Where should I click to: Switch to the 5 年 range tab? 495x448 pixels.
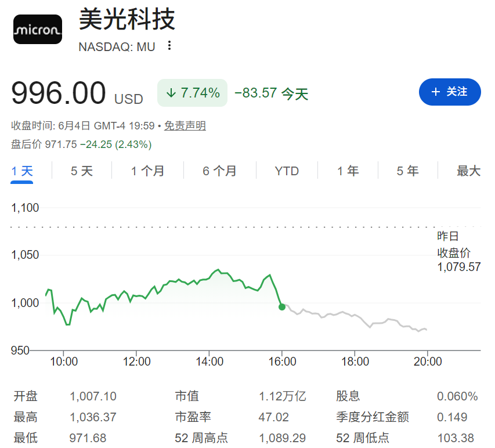(x=407, y=171)
